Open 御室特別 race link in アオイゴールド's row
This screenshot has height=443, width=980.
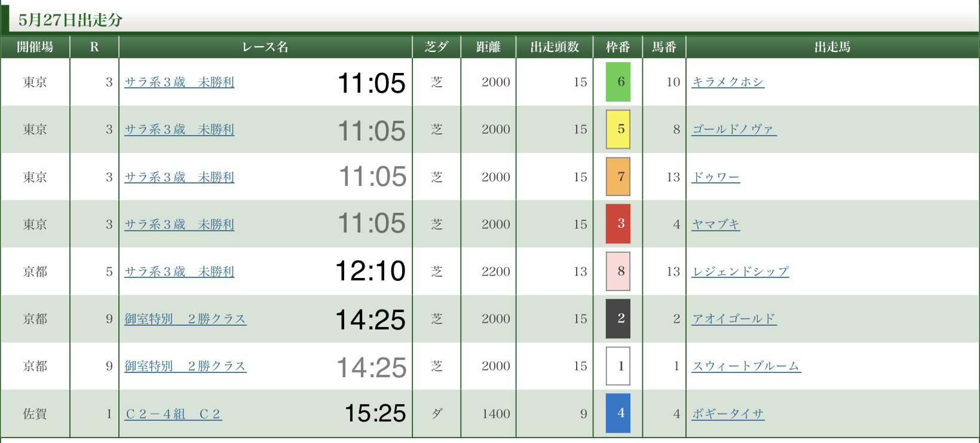tap(185, 319)
